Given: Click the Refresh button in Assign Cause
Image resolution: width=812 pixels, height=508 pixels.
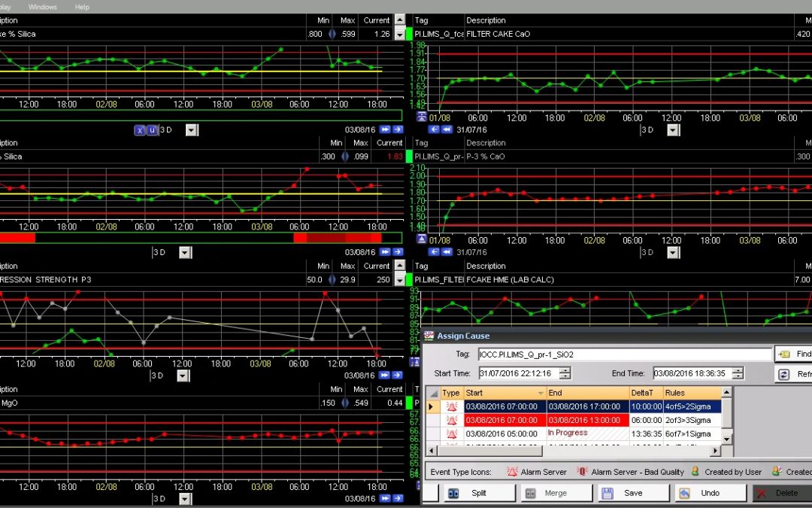Looking at the screenshot, I should (x=793, y=374).
